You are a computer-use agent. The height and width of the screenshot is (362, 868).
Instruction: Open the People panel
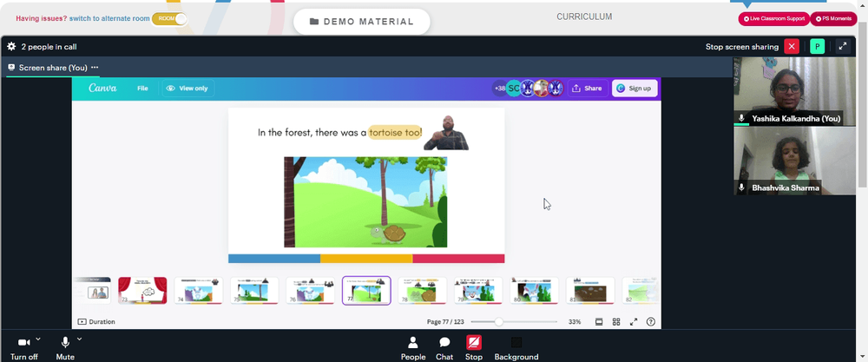coord(413,348)
